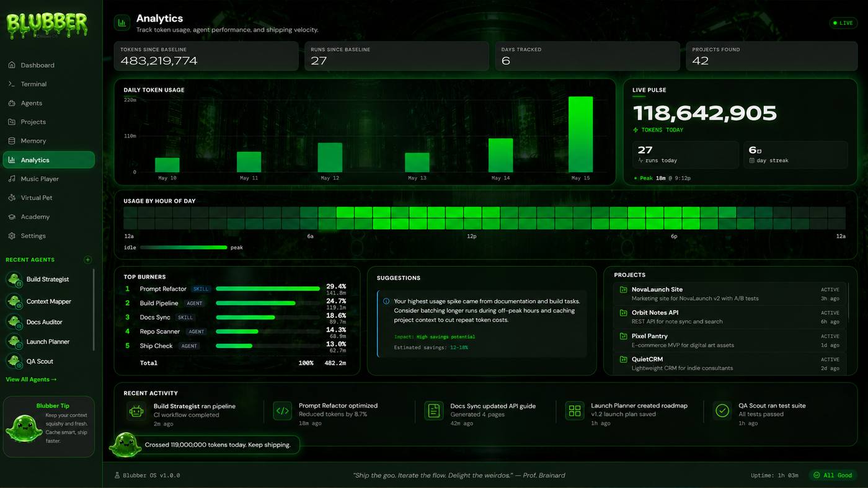Click the SKILL tag next to Docs Sync
The width and height of the screenshot is (868, 488).
185,317
